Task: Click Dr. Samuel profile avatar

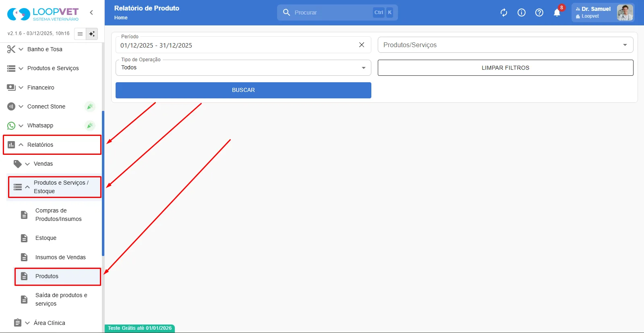Action: coord(625,12)
